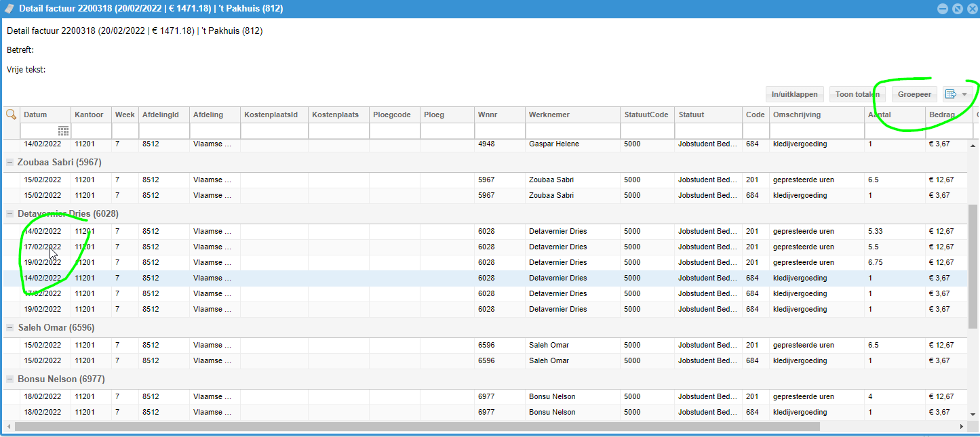The height and width of the screenshot is (437, 980).
Task: Click the Aantal value 6.75
Action: 875,262
